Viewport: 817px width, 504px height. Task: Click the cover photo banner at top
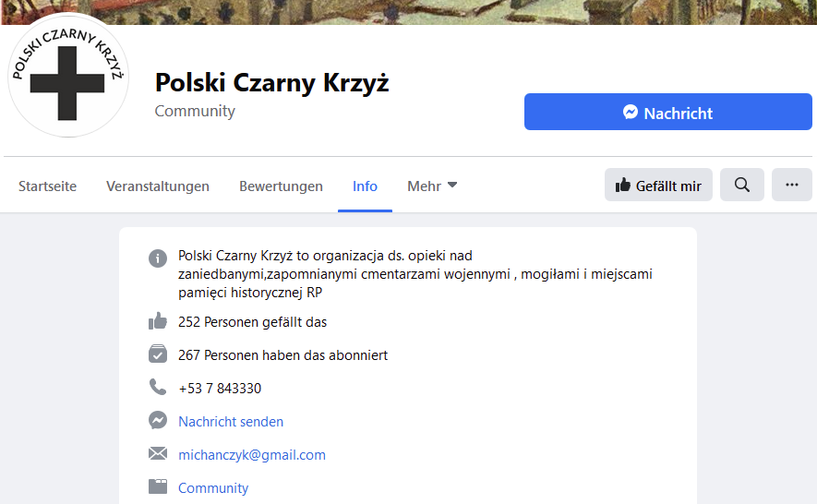409,12
